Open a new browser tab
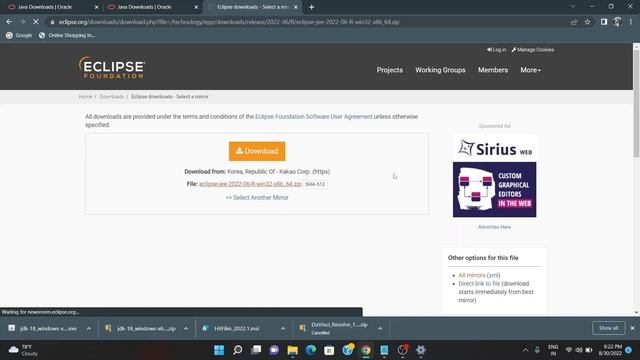The height and width of the screenshot is (360, 640). 311,7
